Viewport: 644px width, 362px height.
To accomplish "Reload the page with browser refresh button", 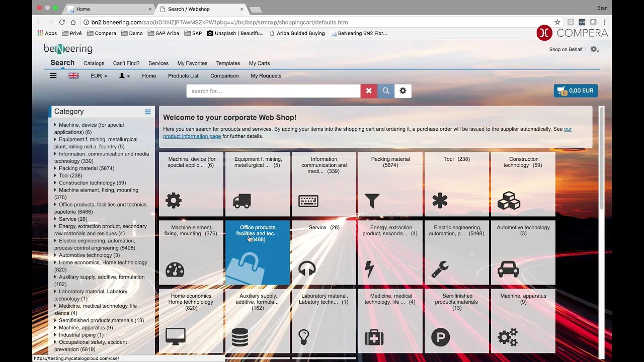I will pos(62,22).
